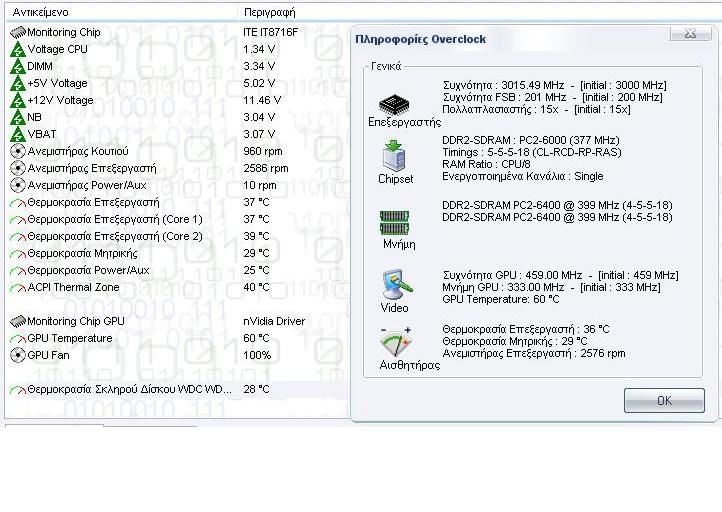This screenshot has width=722, height=512.
Task: Select the Voltage CPU 1.34 V value
Action: 259,49
